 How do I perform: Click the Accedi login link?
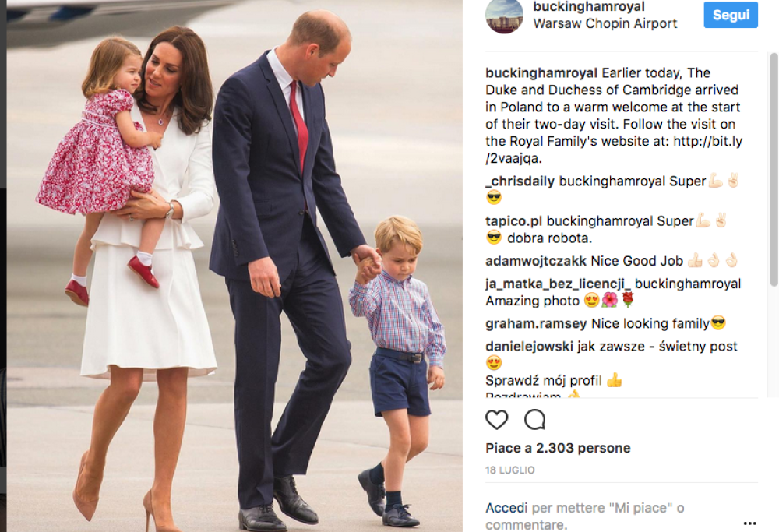click(x=506, y=508)
